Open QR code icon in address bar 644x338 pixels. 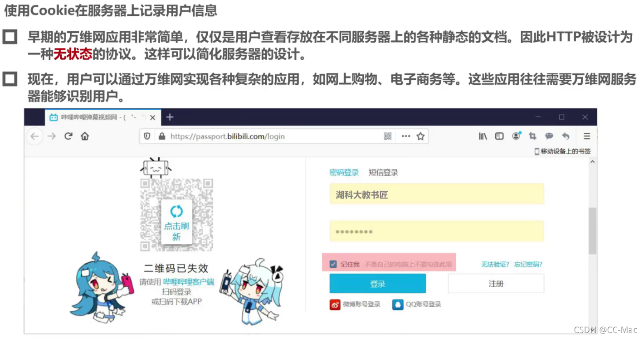pyautogui.click(x=388, y=136)
